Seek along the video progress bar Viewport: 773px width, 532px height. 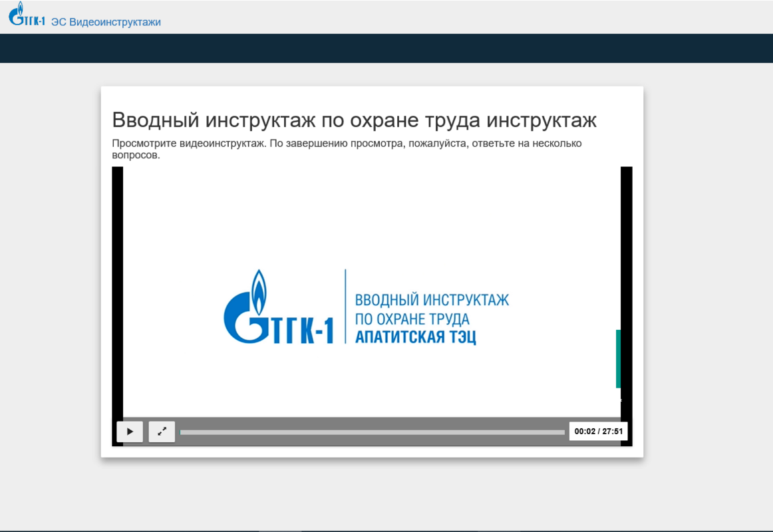(x=373, y=432)
